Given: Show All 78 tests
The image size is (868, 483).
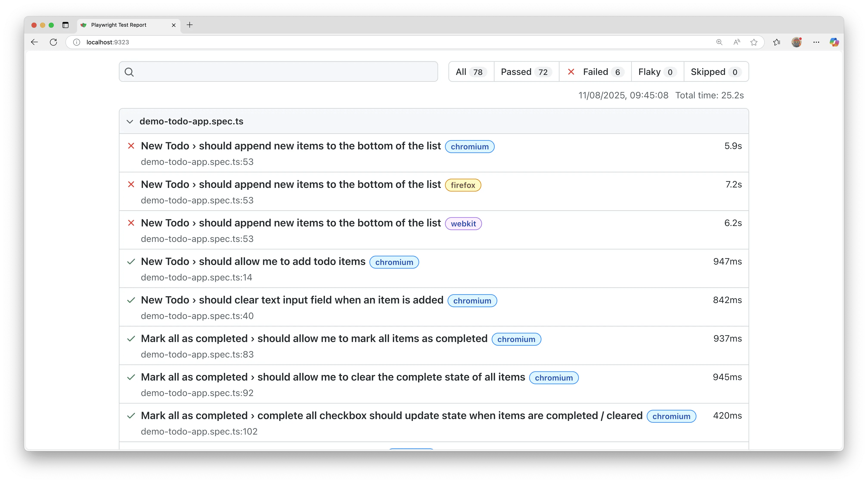Looking at the screenshot, I should point(471,72).
